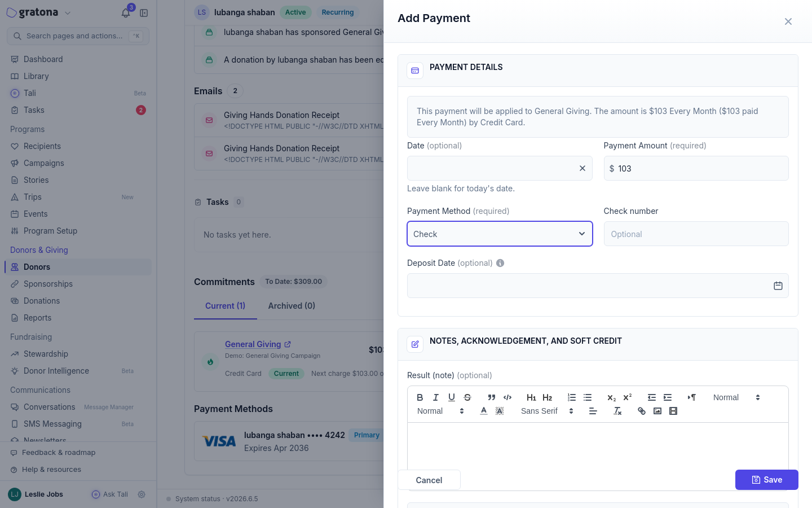
Task: Show the Deposit Date info tooltip
Action: tap(500, 263)
